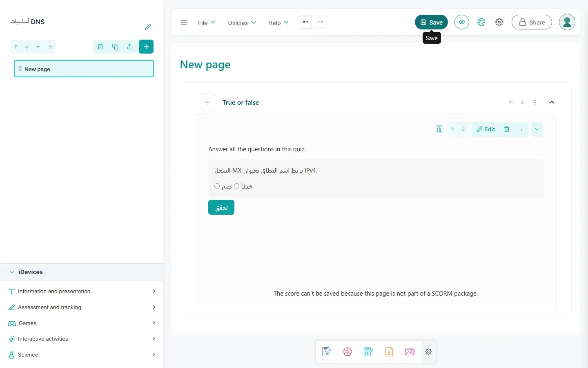This screenshot has width=588, height=368.
Task: Select the خطأ radio button
Action: pos(237,186)
